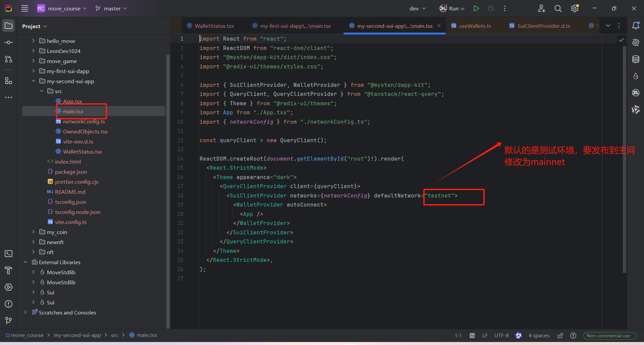Change file encoding UTF-8
Screen dimensions: 644x345
coord(501,336)
